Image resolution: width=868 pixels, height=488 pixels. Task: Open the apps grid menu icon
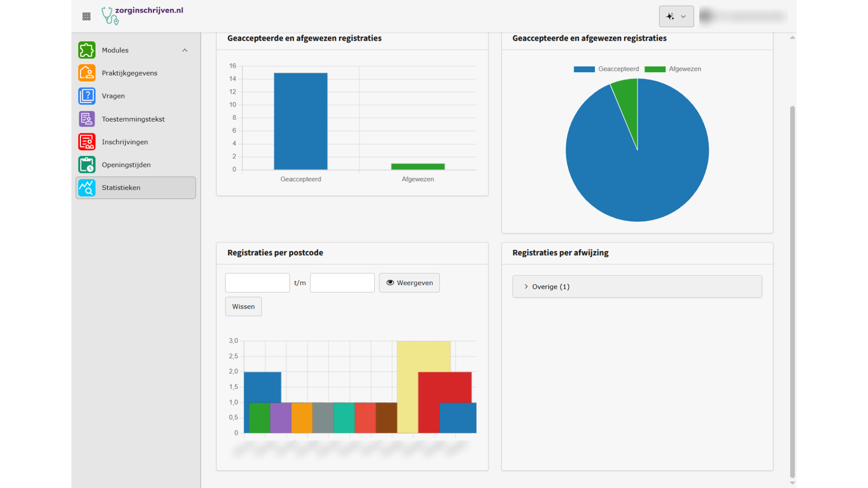coord(86,17)
